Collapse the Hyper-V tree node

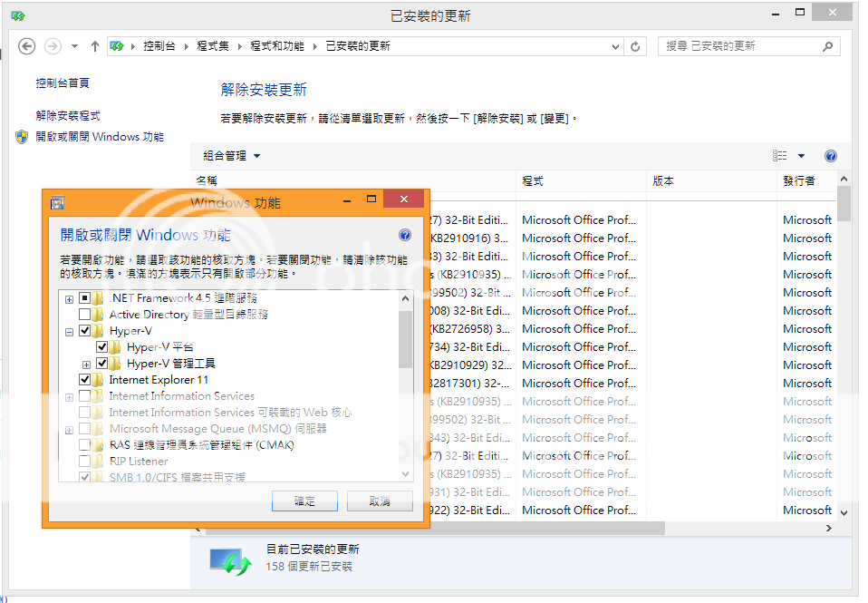tap(69, 332)
